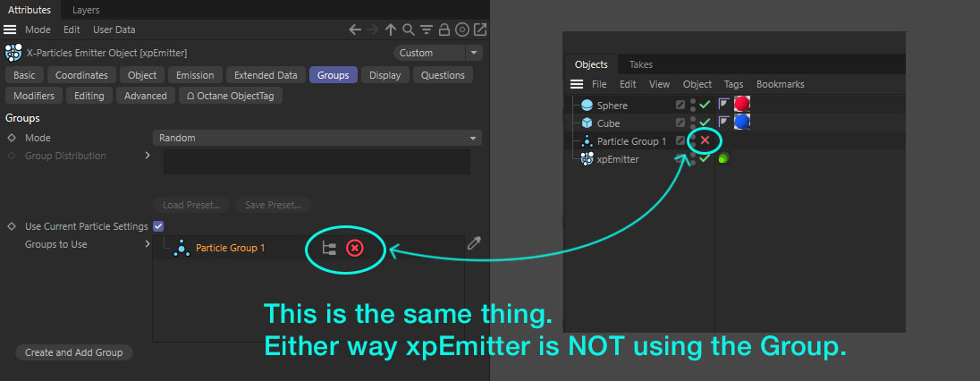Image resolution: width=980 pixels, height=381 pixels.
Task: Click Create and Add Group button
Action: [73, 353]
